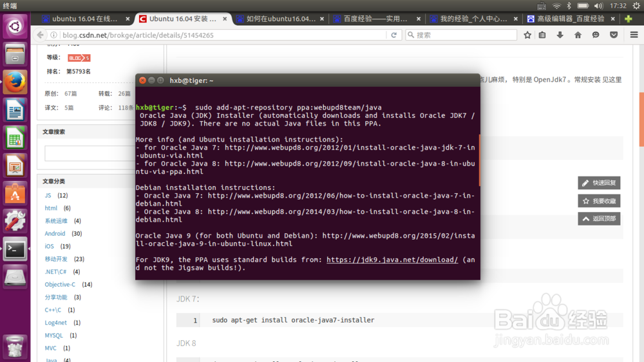Open the Ubuntu Dash search launcher

15,26
